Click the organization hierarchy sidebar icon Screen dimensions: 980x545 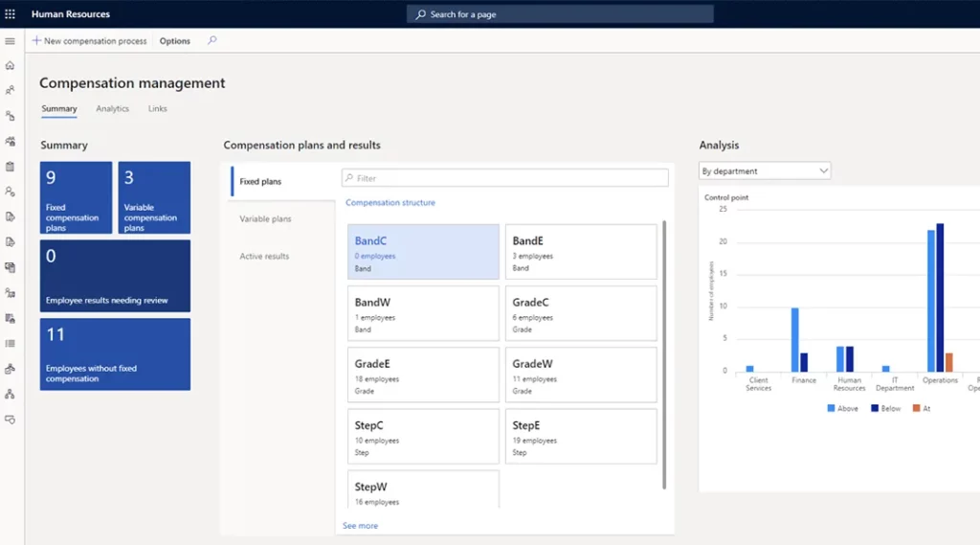click(x=10, y=395)
